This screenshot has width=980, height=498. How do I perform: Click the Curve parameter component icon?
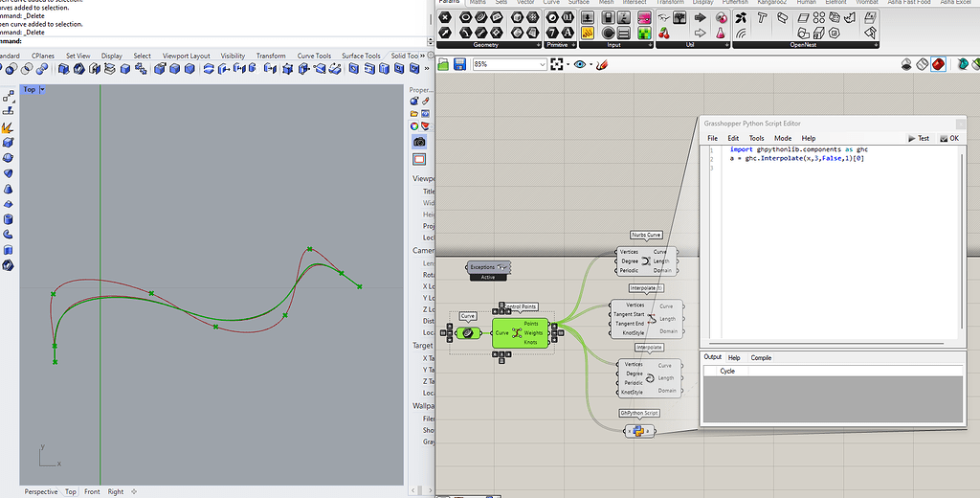click(468, 333)
